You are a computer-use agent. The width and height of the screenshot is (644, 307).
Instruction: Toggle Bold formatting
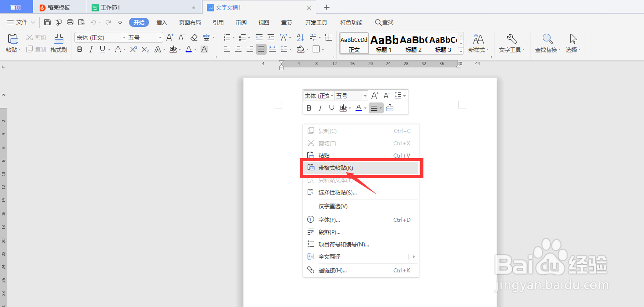80,49
